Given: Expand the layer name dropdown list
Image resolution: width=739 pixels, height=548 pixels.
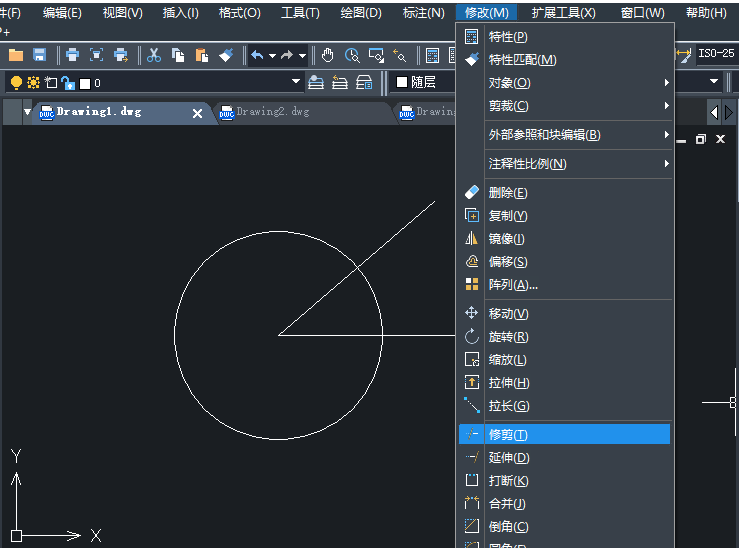Looking at the screenshot, I should pos(296,82).
